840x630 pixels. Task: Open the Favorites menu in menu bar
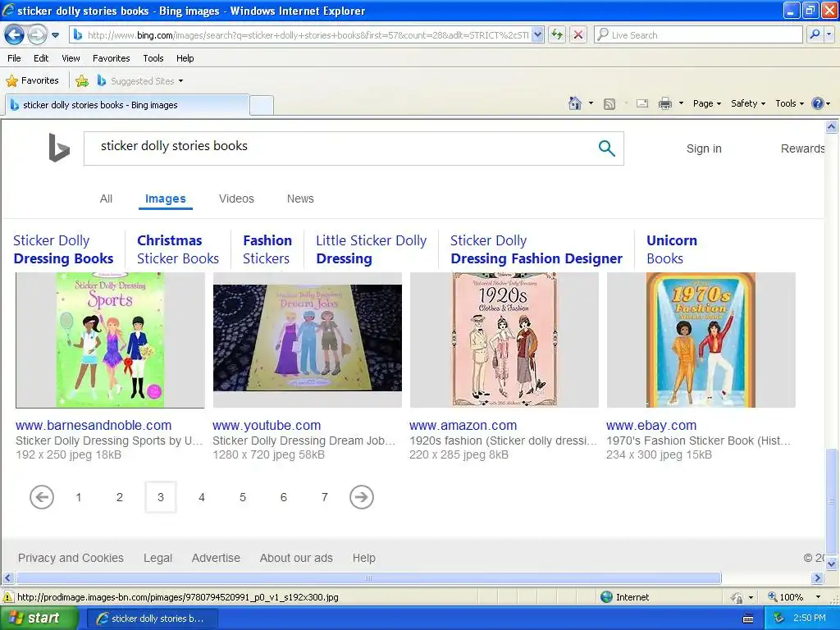point(111,58)
